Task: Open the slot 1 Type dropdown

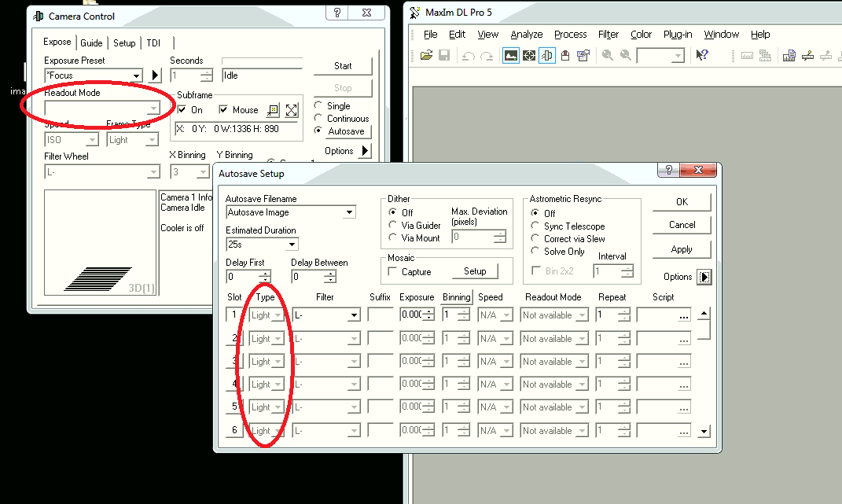Action: click(x=278, y=315)
